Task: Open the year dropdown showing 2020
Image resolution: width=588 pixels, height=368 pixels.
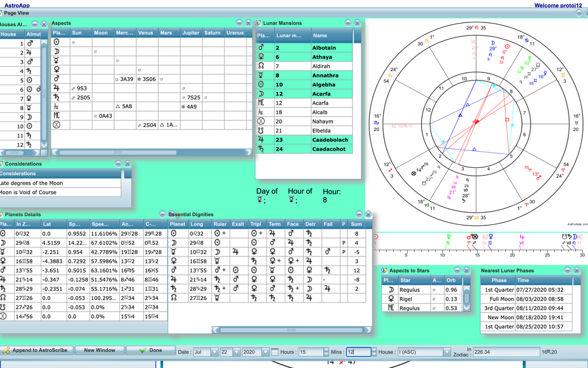Action: [265, 352]
